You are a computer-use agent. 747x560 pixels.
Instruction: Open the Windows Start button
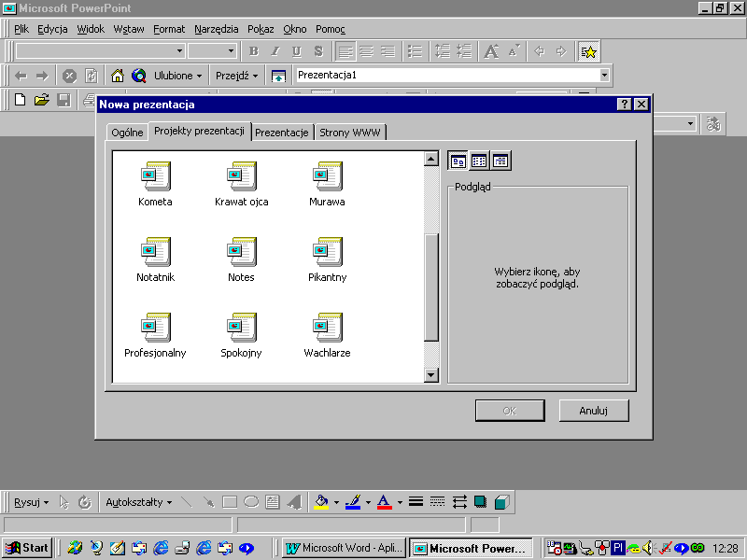pos(27,548)
